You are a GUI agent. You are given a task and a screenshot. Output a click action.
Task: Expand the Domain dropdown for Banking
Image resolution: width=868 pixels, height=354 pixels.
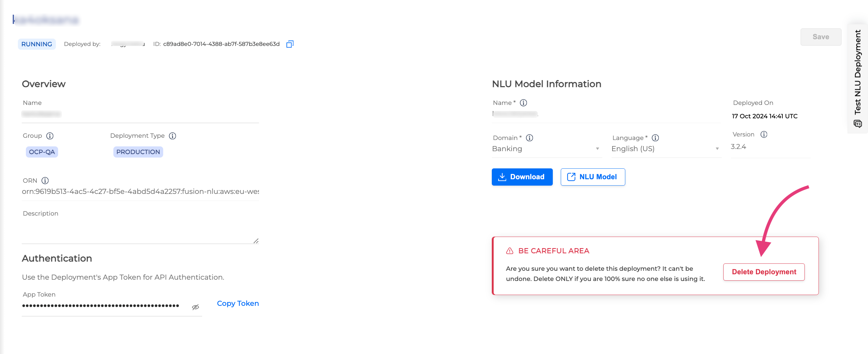pyautogui.click(x=598, y=149)
